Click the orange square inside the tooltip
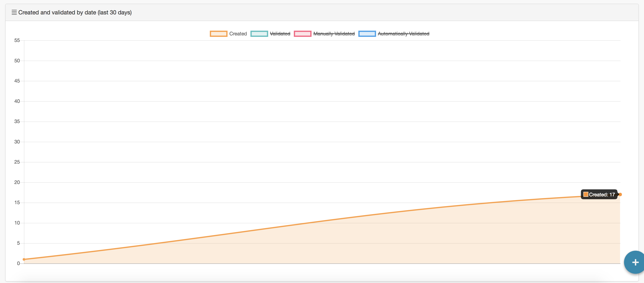 pos(586,194)
